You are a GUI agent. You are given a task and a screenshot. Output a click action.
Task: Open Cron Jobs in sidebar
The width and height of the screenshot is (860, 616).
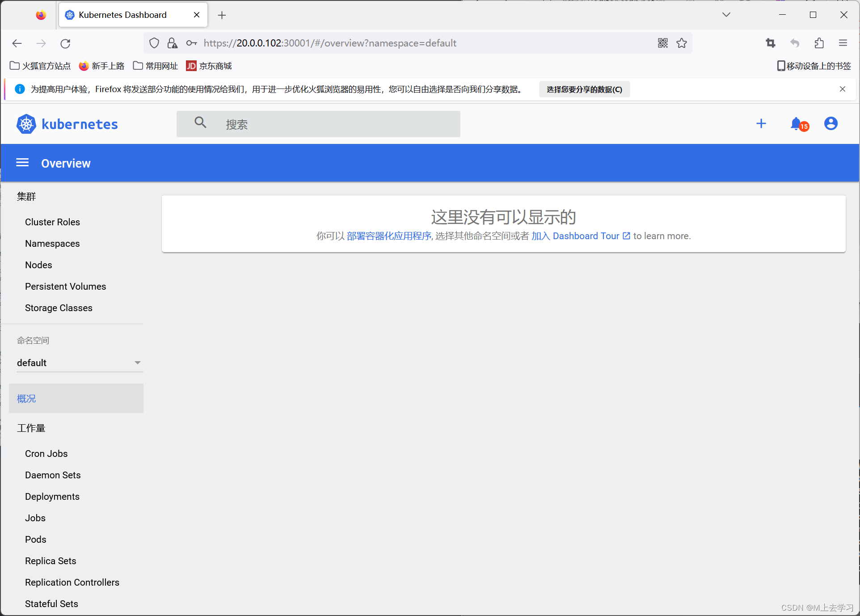click(46, 454)
